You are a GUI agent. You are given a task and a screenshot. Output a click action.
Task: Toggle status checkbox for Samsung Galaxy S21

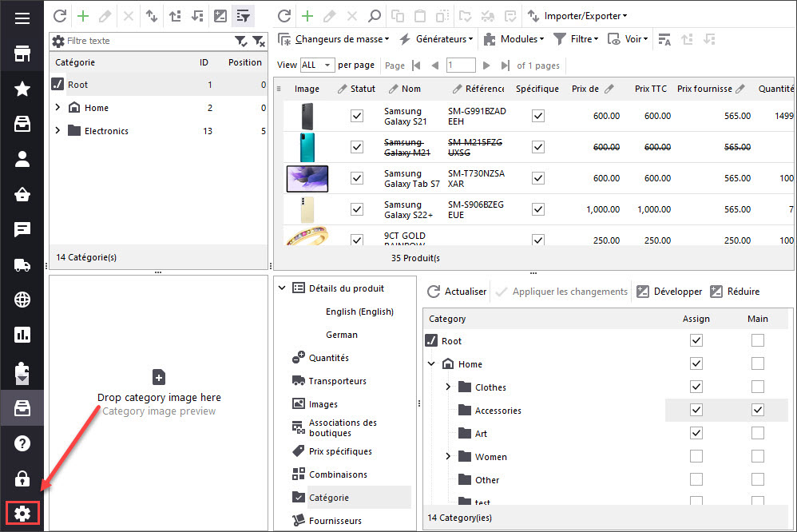tap(357, 116)
